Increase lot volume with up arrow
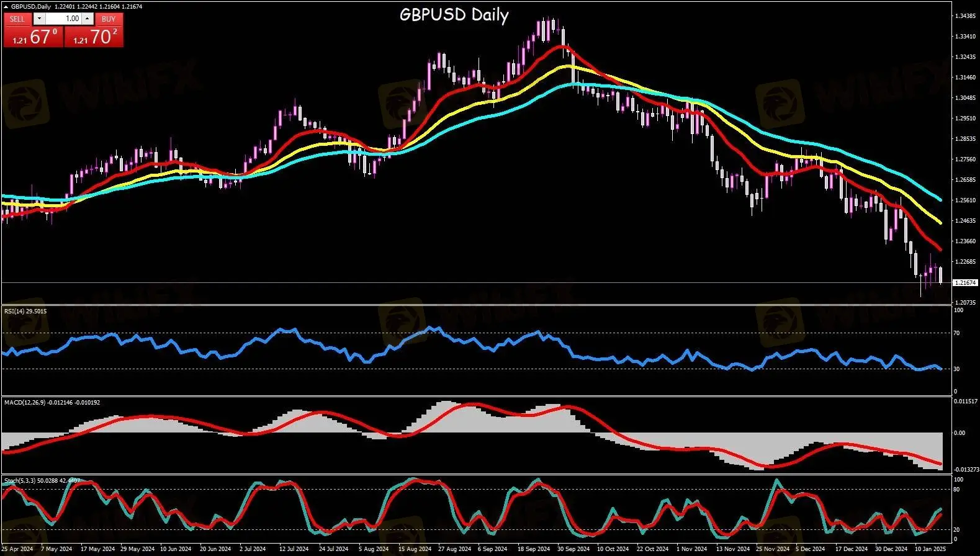Screen dimensions: 980x556 coord(88,19)
